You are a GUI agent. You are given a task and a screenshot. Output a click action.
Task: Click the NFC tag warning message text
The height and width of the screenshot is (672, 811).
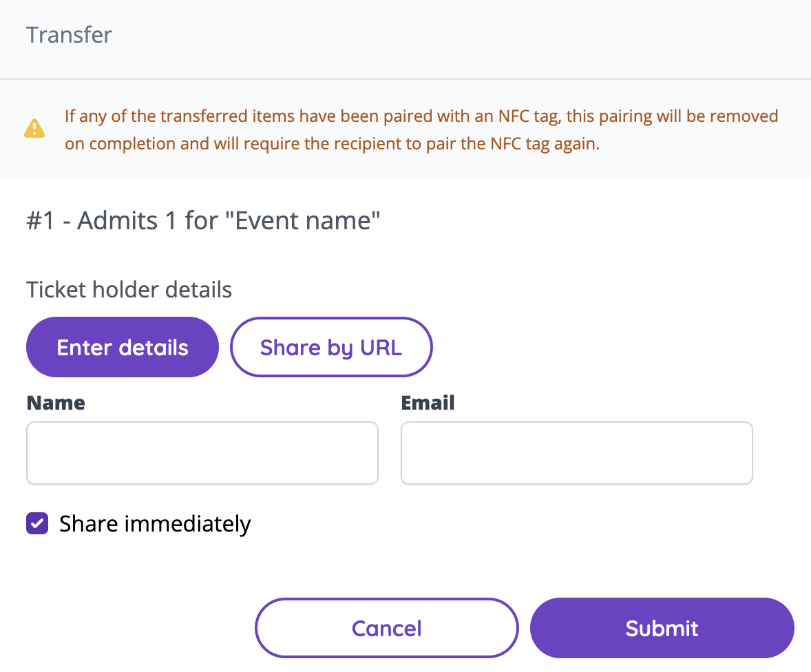421,116
